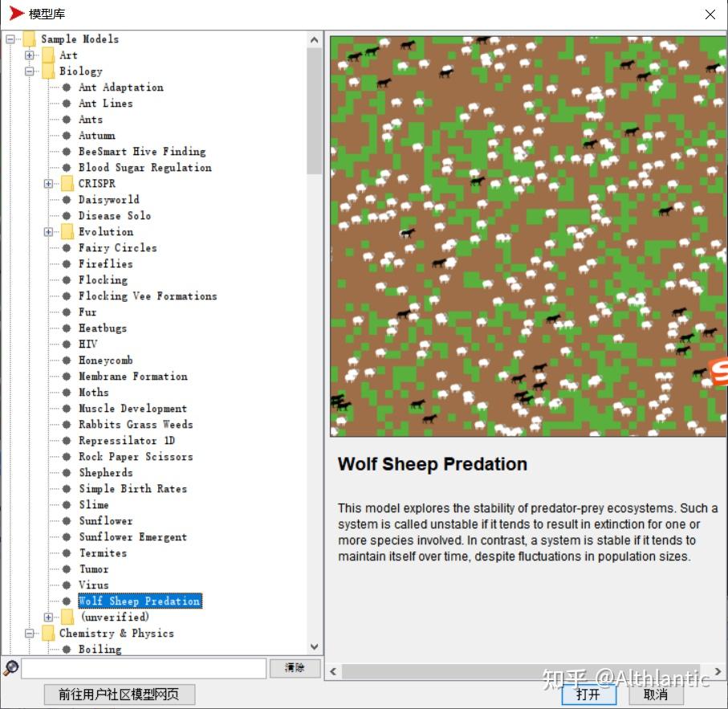This screenshot has width=728, height=709.
Task: Click the 取消 cancel button
Action: [656, 695]
